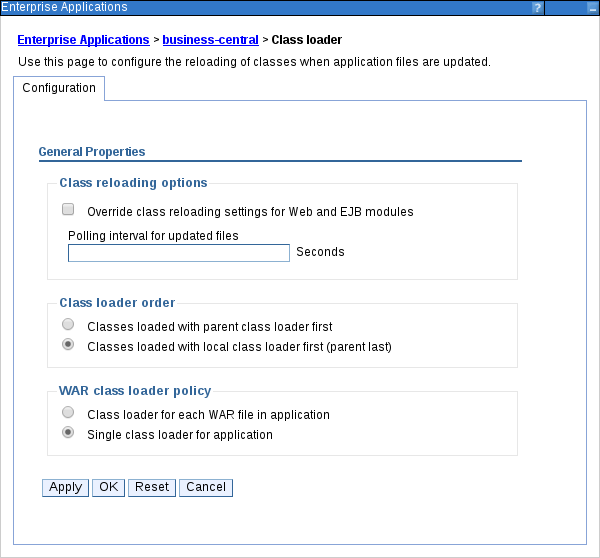600x558 pixels.
Task: Select parent class loader first option
Action: [x=68, y=325]
